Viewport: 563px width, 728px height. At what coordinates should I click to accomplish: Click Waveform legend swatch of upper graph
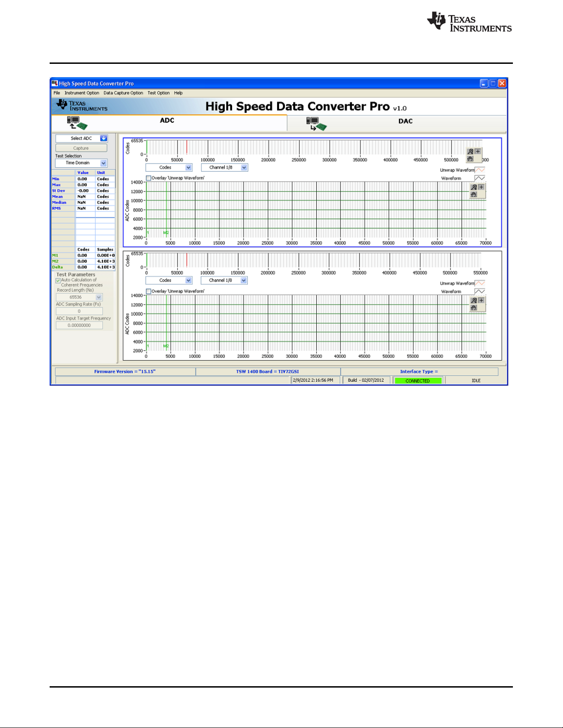point(480,178)
